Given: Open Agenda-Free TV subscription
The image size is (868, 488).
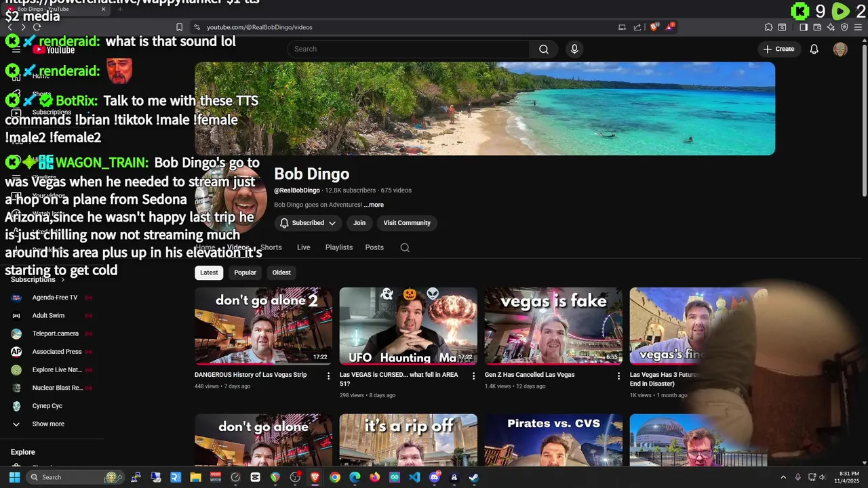Looking at the screenshot, I should pyautogui.click(x=52, y=298).
